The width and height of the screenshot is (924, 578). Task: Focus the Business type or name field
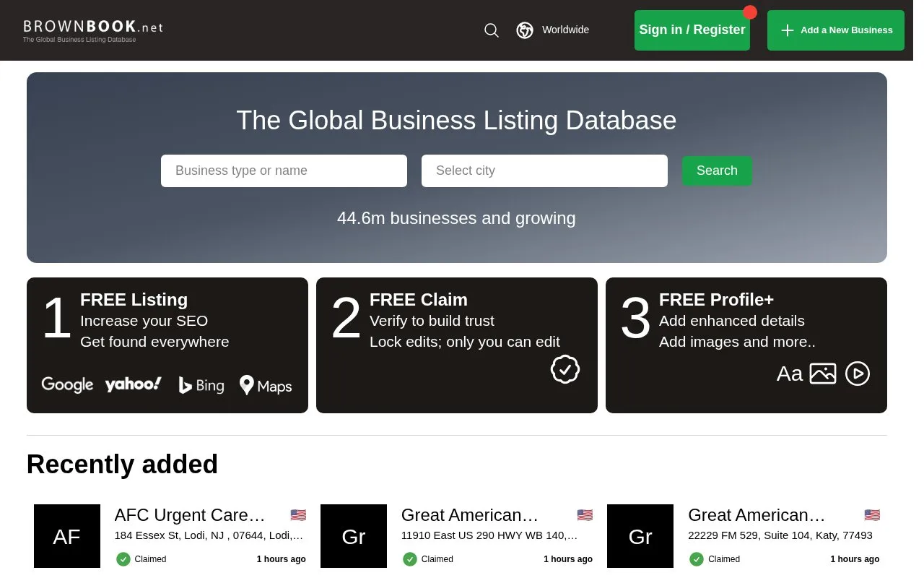click(x=284, y=171)
